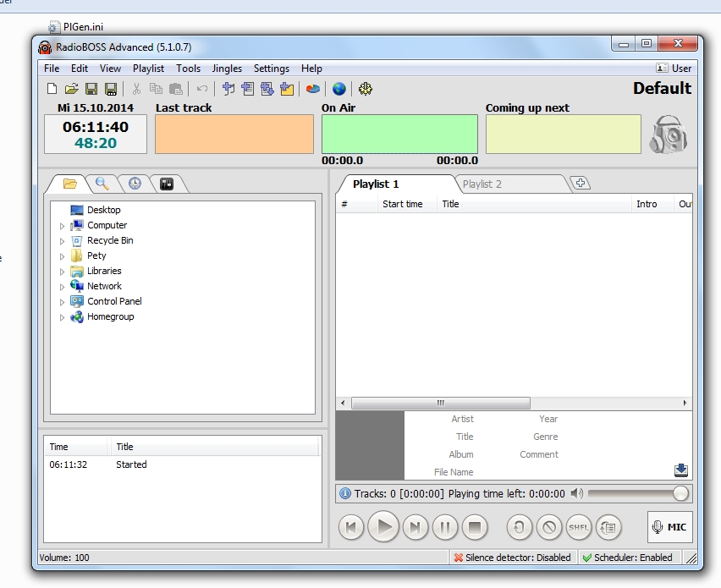Click the Copy icon in the toolbar
The height and width of the screenshot is (588, 721).
[156, 89]
